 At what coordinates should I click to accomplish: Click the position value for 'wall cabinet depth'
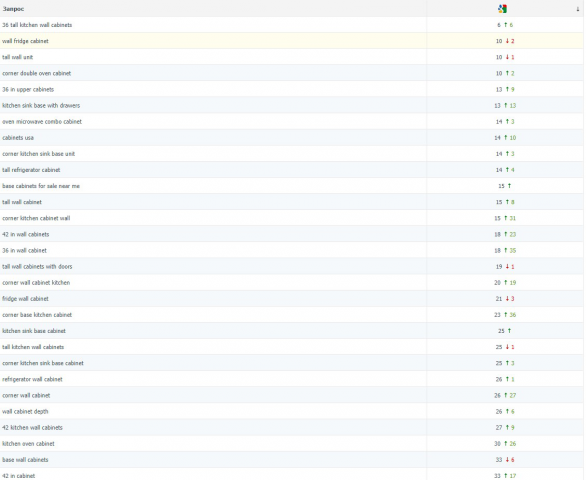pyautogui.click(x=499, y=411)
